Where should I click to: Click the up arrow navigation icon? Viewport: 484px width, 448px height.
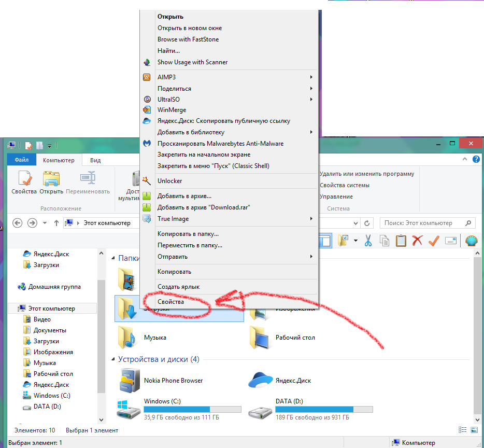pos(56,223)
